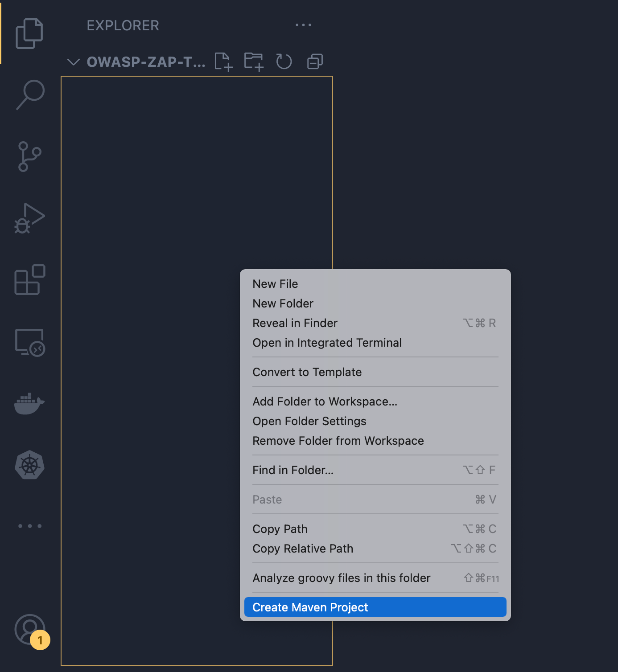Open the Kubernetes extension view

coord(29,465)
